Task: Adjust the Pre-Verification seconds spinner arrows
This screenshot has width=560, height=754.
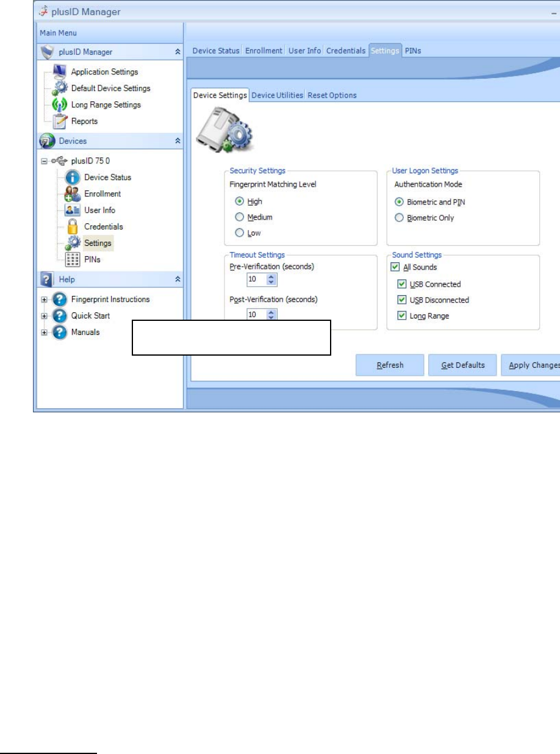Action: coord(272,279)
